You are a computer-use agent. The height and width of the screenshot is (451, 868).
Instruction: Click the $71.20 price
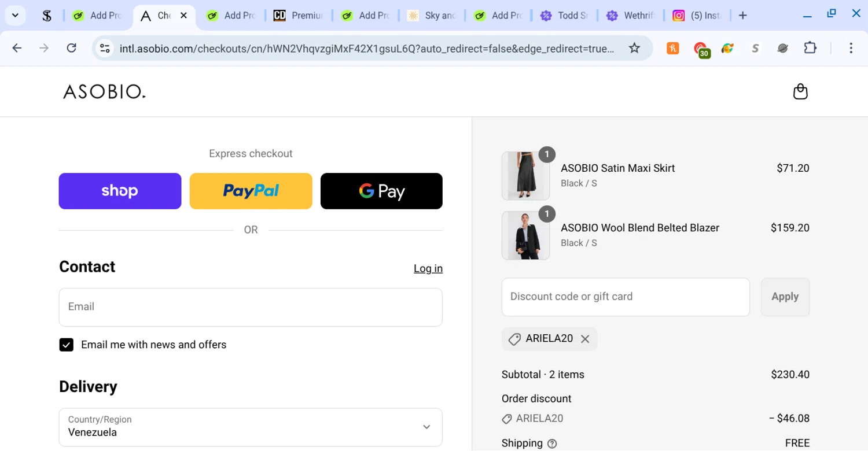[793, 168]
